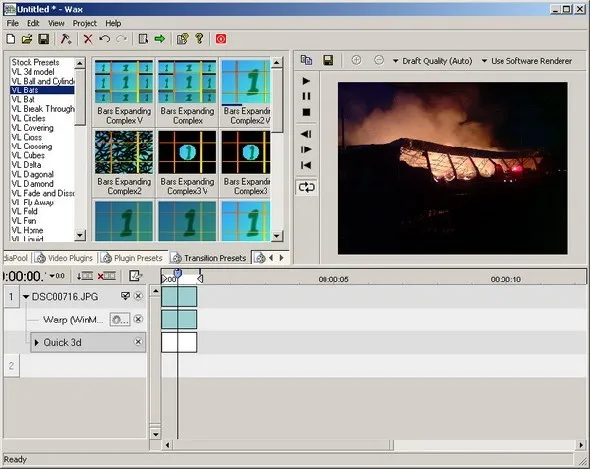Open the Use Software Renderer dropdown
590x469 pixels.
[527, 61]
